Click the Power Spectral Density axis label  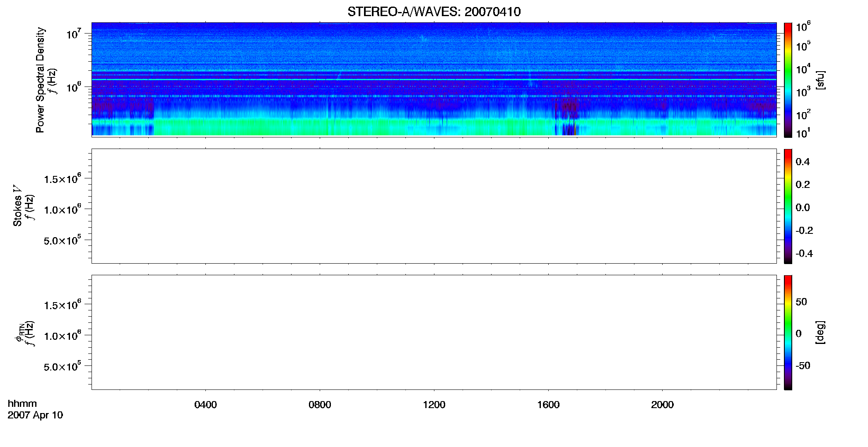point(40,80)
